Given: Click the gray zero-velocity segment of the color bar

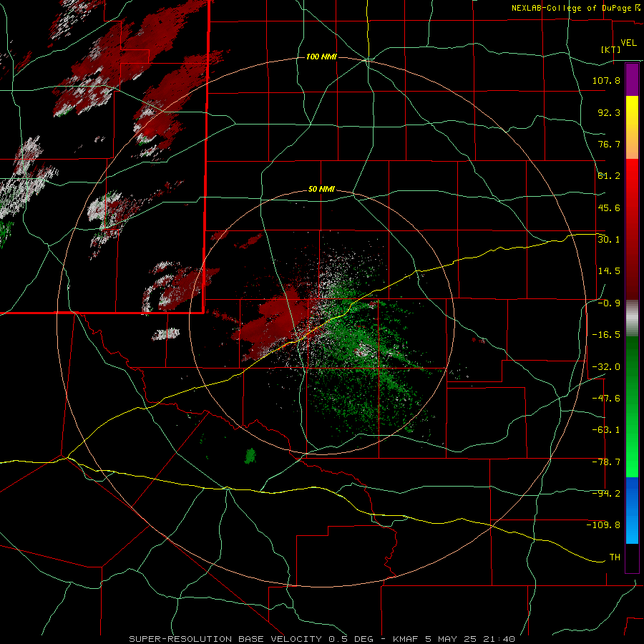Looking at the screenshot, I should [x=632, y=318].
